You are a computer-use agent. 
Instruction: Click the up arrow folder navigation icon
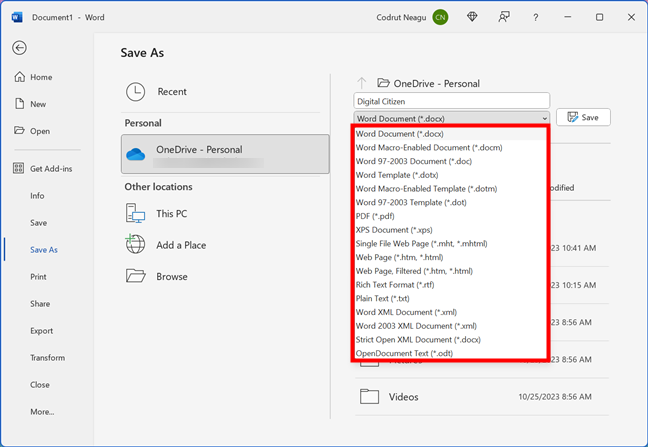pyautogui.click(x=362, y=84)
